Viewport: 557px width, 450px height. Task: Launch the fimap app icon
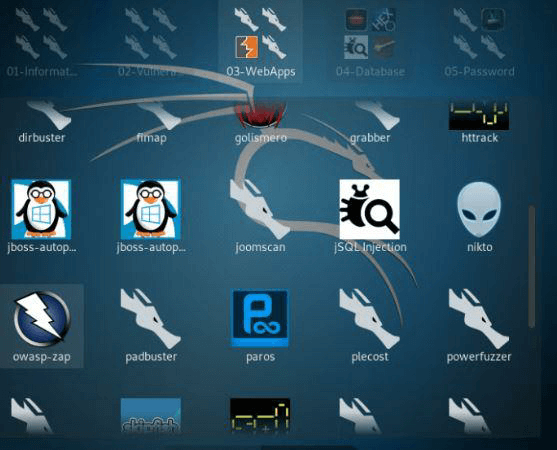pyautogui.click(x=160, y=114)
